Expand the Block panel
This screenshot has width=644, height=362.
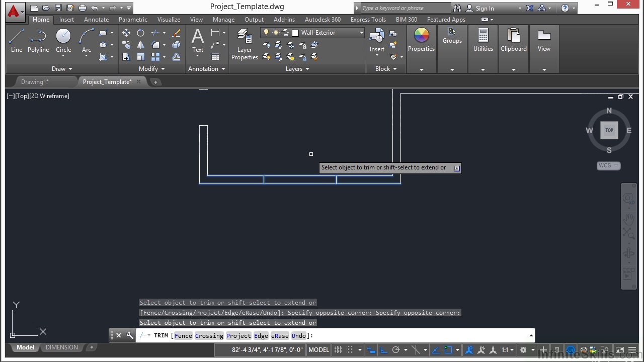pyautogui.click(x=386, y=69)
